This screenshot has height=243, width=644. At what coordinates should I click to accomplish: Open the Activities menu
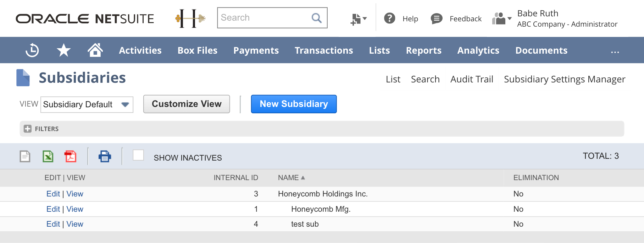pyautogui.click(x=140, y=50)
